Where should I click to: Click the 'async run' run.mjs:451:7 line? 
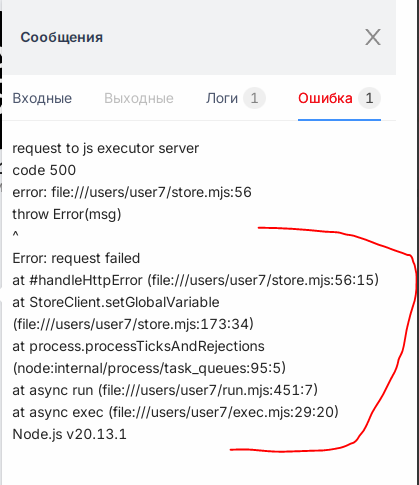pos(165,390)
